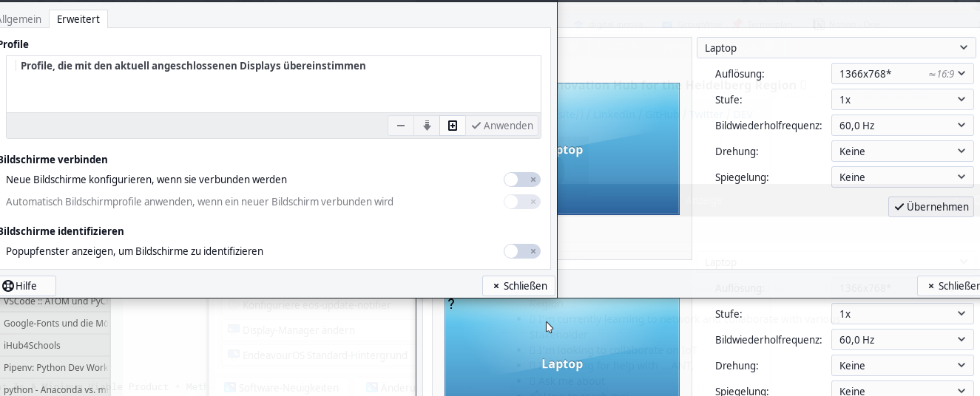Click the save profile down-arrow icon
Screen dimensions: 980x396
[427, 126]
